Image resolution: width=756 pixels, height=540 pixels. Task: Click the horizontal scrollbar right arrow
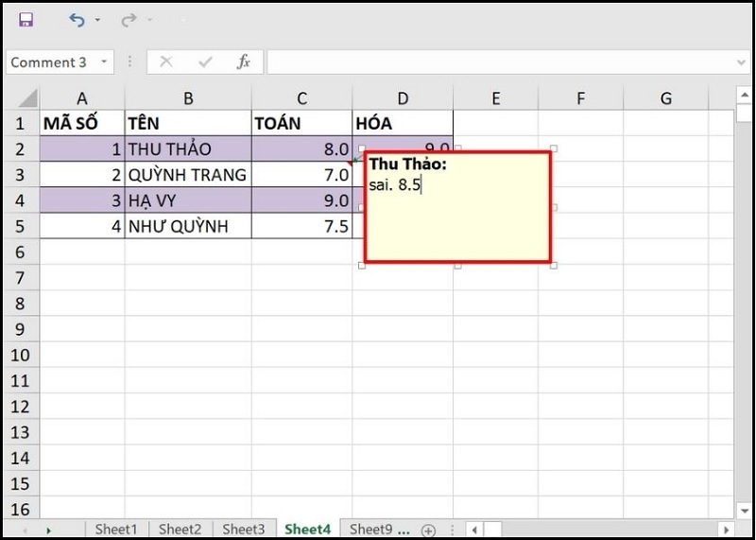726,530
